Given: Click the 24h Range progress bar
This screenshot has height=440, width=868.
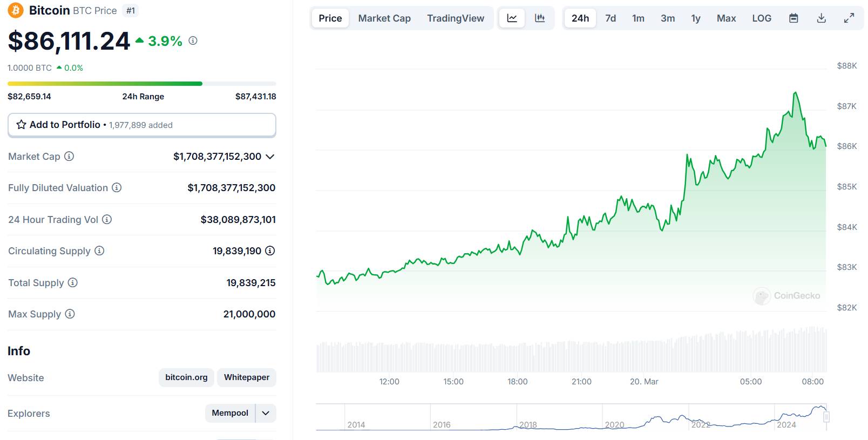Looking at the screenshot, I should click(x=142, y=84).
